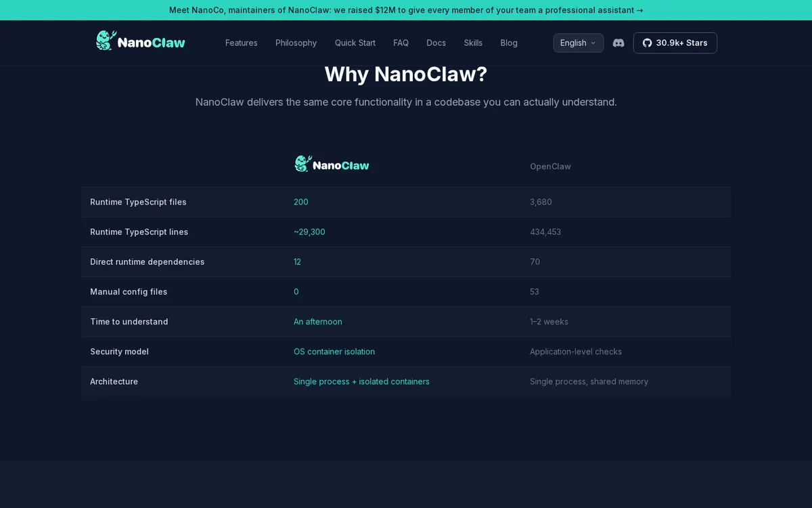Image resolution: width=812 pixels, height=508 pixels.
Task: Select the NanoClaw config files value 0
Action: pyautogui.click(x=296, y=291)
